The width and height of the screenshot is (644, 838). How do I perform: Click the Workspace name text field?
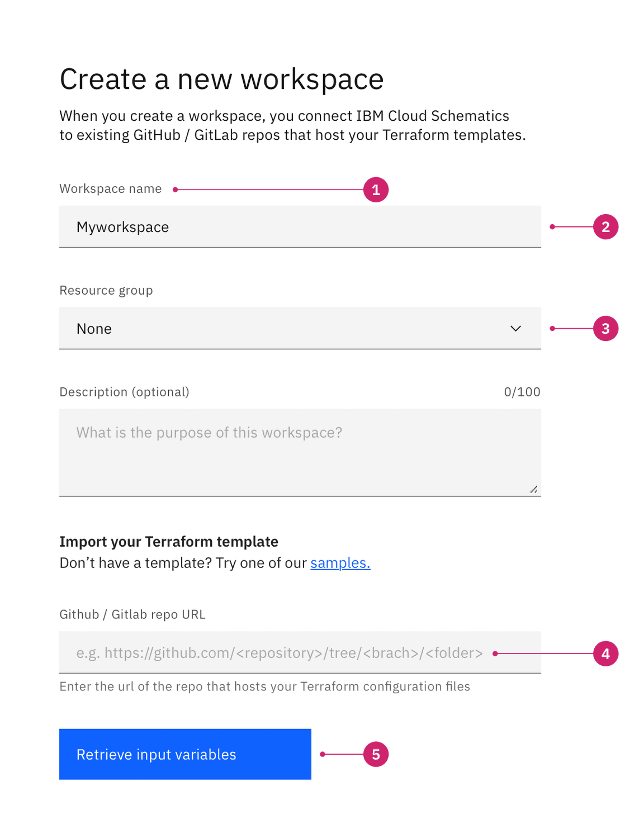[300, 227]
